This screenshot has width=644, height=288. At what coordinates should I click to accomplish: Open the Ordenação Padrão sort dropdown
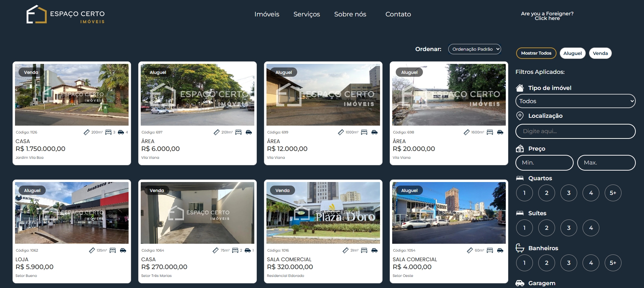(474, 49)
